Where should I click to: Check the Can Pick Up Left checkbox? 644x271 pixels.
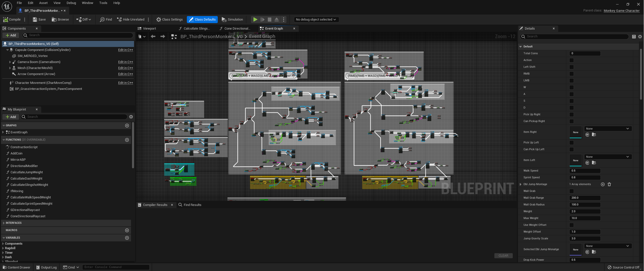(x=572, y=149)
